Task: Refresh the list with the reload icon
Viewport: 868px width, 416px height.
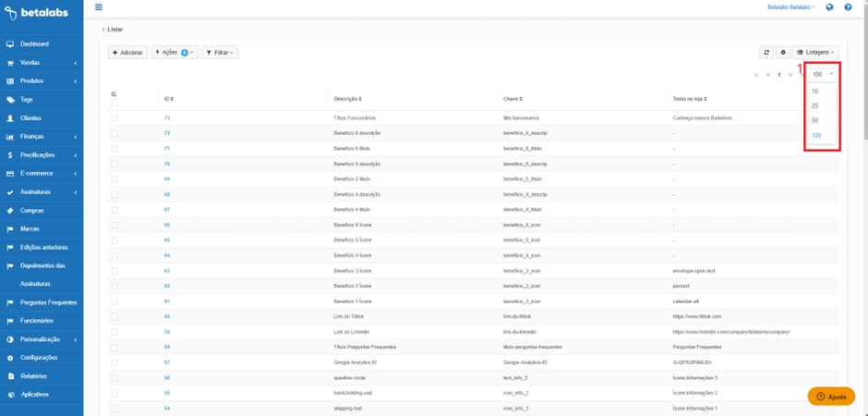Action: [766, 52]
